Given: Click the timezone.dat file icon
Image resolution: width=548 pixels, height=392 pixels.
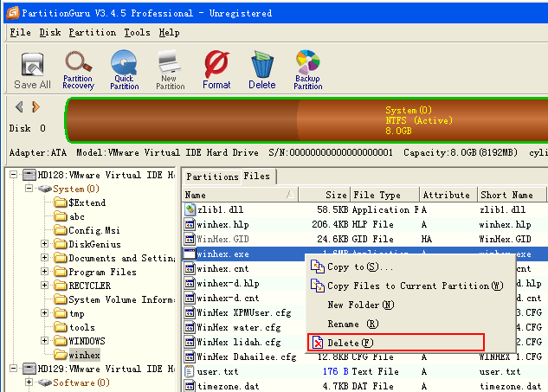Looking at the screenshot, I should (x=190, y=386).
